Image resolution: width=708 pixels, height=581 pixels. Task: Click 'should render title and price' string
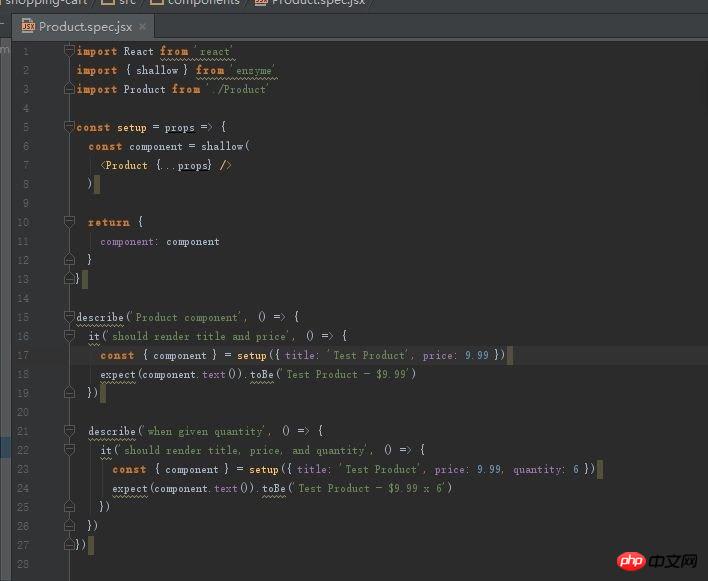click(200, 336)
